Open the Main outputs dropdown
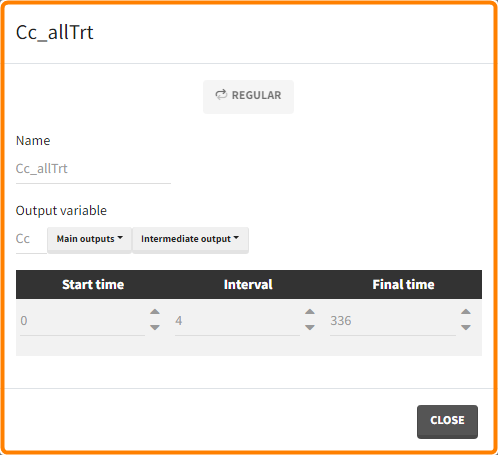This screenshot has height=455, width=498. point(89,240)
